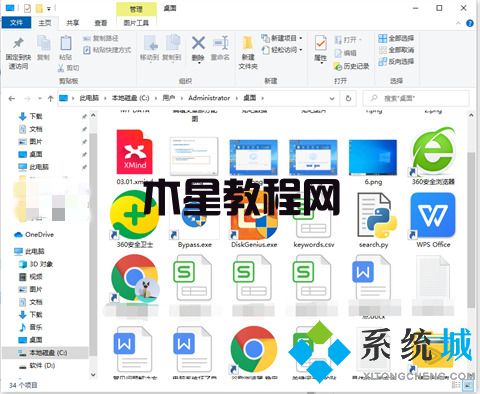Switch to the 共享 ribbon tab
The height and width of the screenshot is (394, 480).
click(73, 23)
